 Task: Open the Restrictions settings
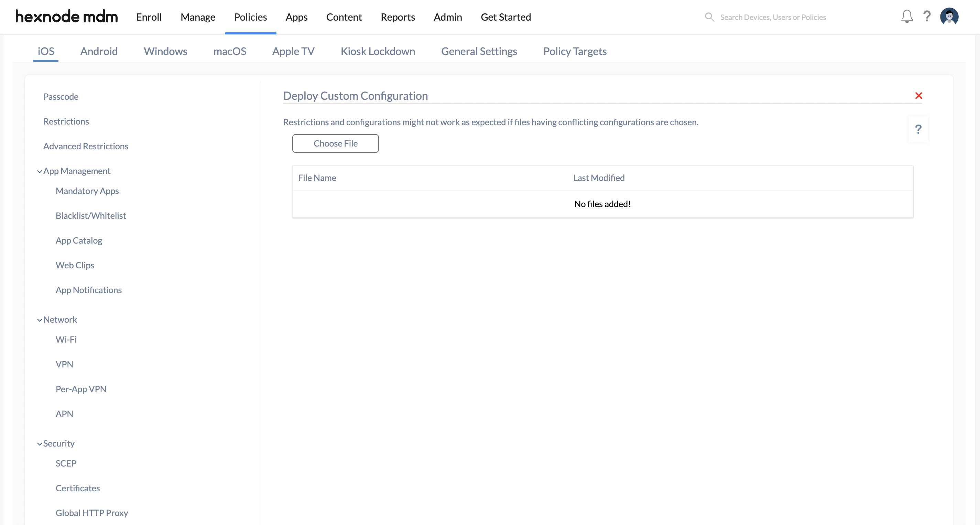point(66,121)
